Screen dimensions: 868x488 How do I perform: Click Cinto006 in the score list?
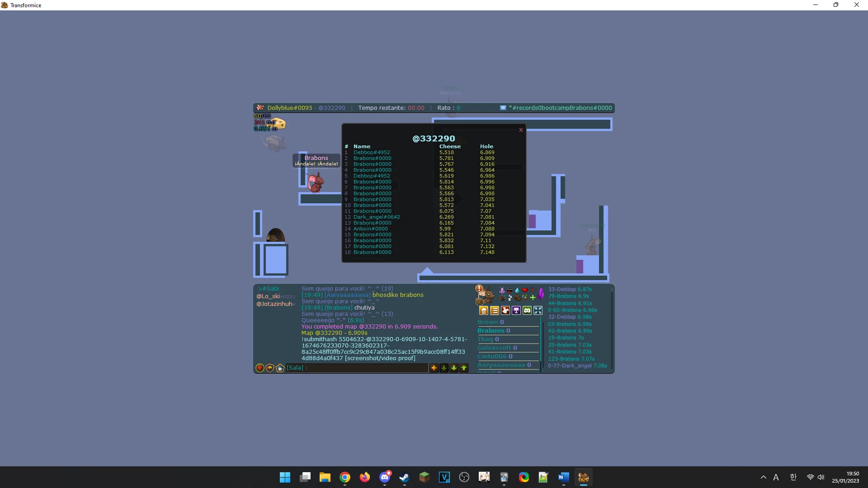pyautogui.click(x=495, y=357)
